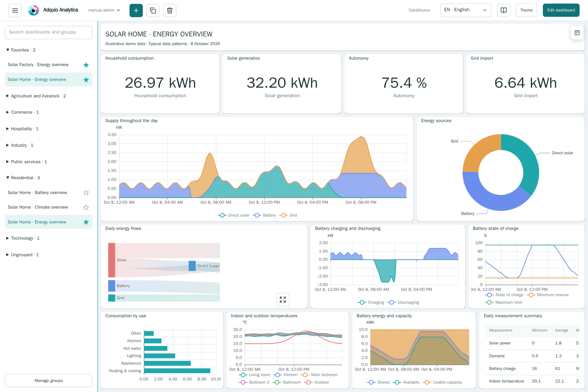This screenshot has height=392, width=588.
Task: Click Battery charge row in summary table
Action: pyautogui.click(x=532, y=368)
